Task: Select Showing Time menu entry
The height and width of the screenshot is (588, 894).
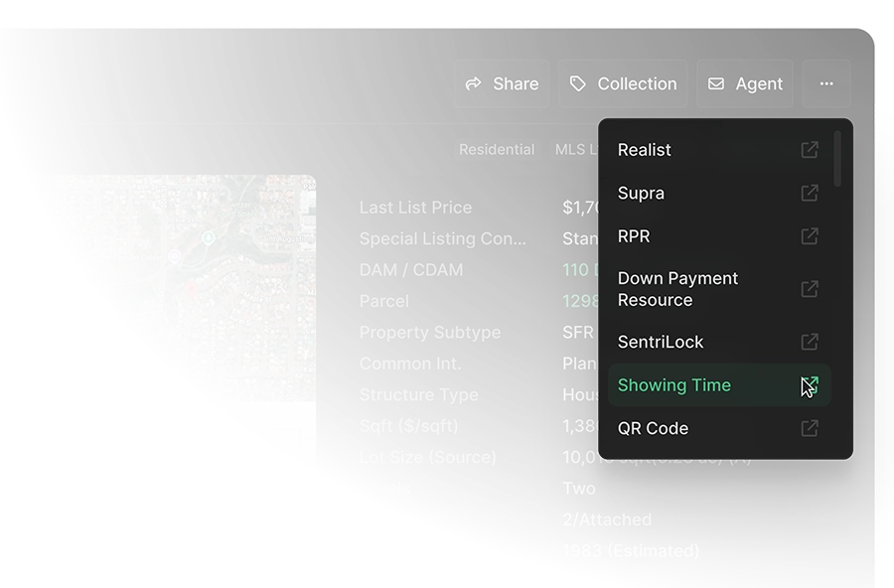Action: [x=718, y=385]
